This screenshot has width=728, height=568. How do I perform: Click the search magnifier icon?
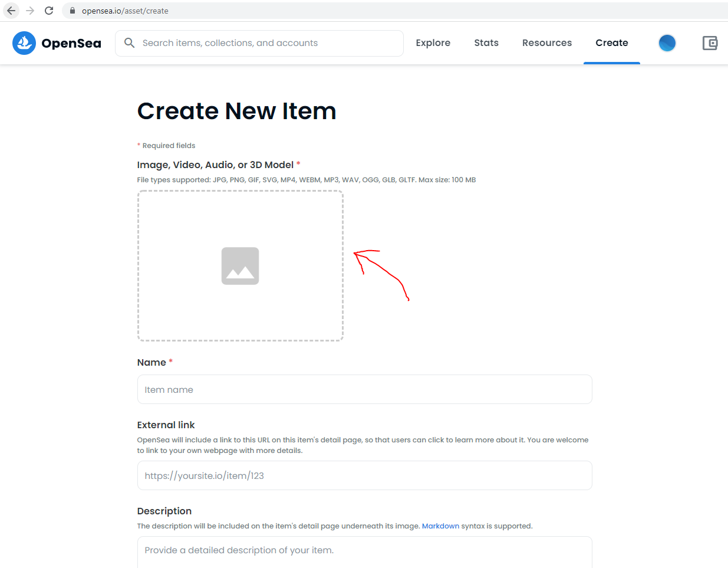click(130, 42)
